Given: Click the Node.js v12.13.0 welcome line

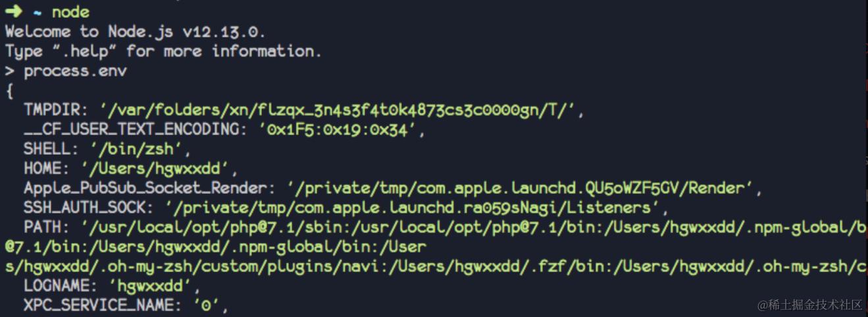Looking at the screenshot, I should tap(135, 31).
